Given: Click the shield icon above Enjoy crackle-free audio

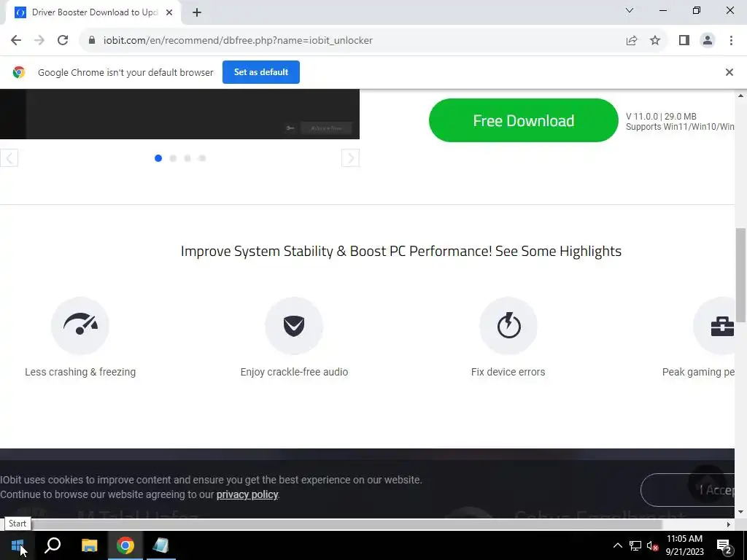Looking at the screenshot, I should [x=294, y=325].
